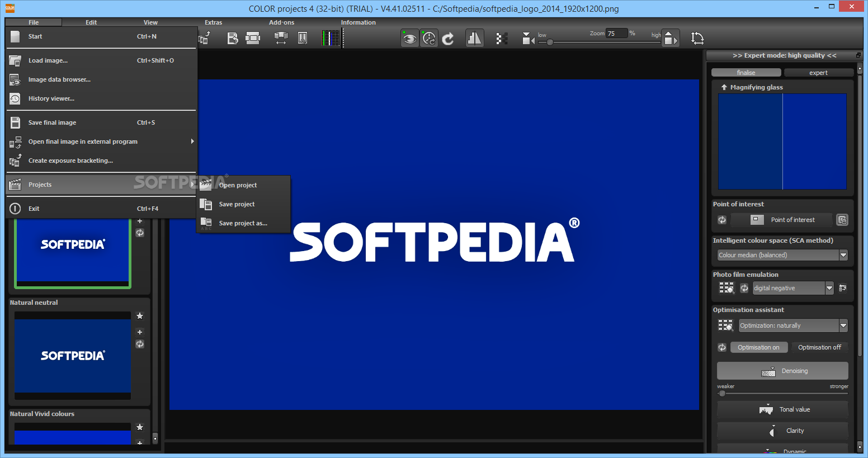Toggle the clock-refresh button in toolbar
The image size is (868, 458).
(429, 38)
